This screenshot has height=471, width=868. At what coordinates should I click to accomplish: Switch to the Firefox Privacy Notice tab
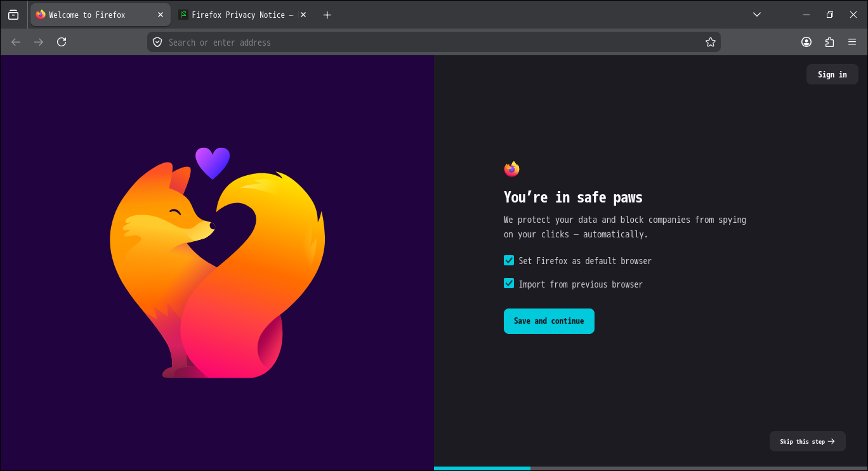[243, 15]
